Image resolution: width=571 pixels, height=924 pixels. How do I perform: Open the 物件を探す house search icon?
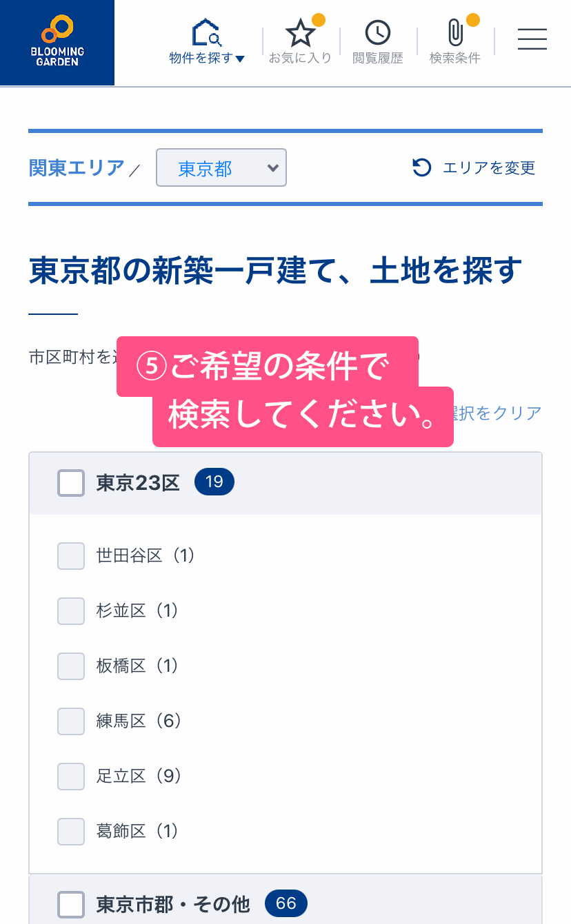click(x=206, y=32)
